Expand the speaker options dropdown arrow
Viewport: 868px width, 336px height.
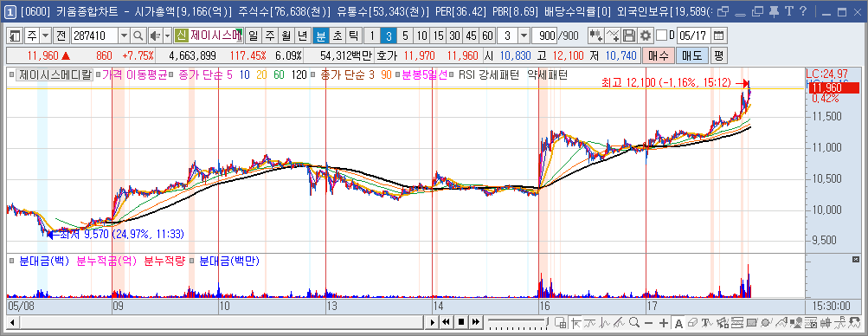coord(167,36)
